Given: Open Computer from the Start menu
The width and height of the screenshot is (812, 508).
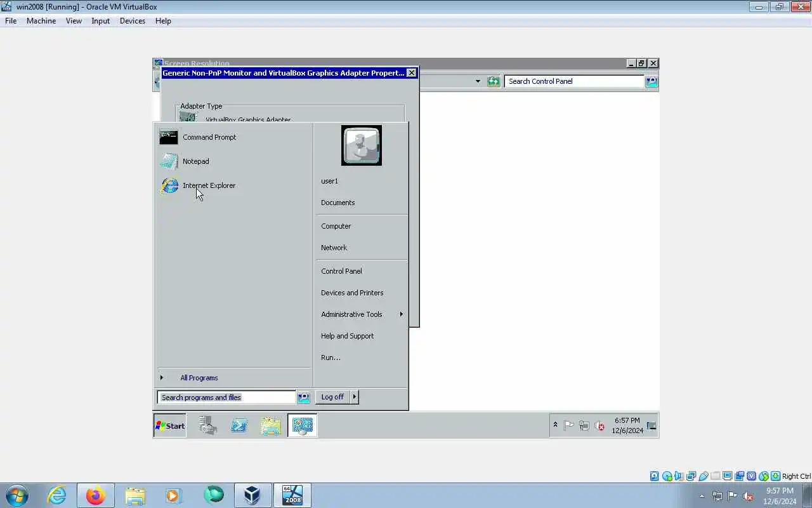Looking at the screenshot, I should tap(336, 226).
